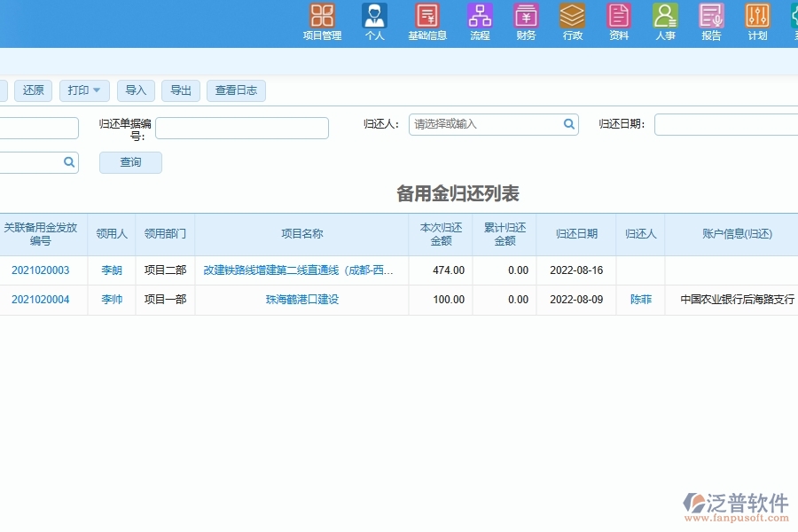Open the 项目管理 module icon
The width and height of the screenshot is (798, 532).
322,16
